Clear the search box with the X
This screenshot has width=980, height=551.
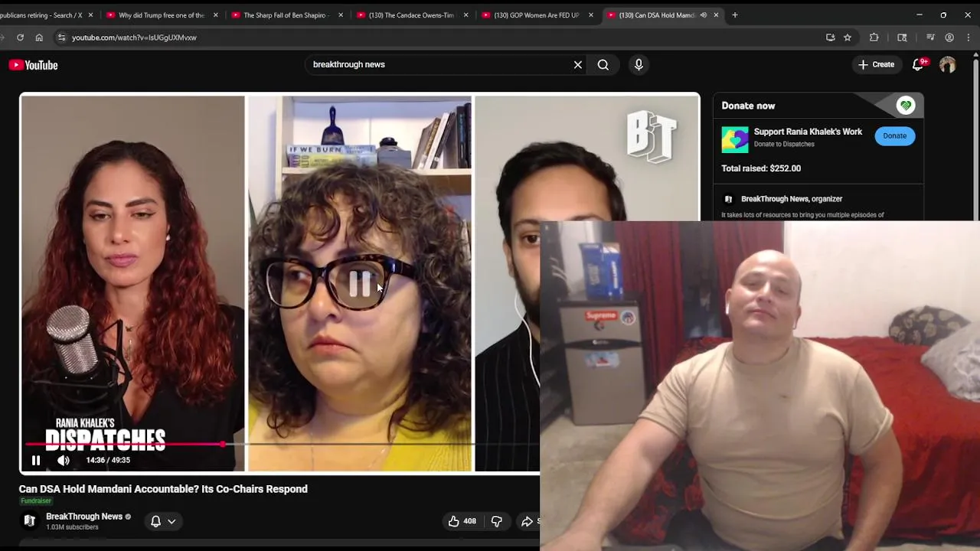coord(578,65)
